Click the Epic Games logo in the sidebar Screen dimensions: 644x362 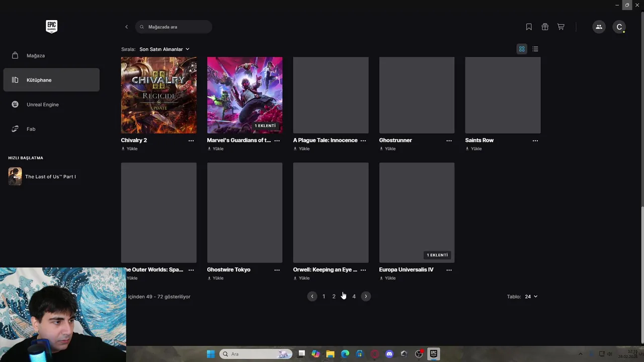(51, 27)
